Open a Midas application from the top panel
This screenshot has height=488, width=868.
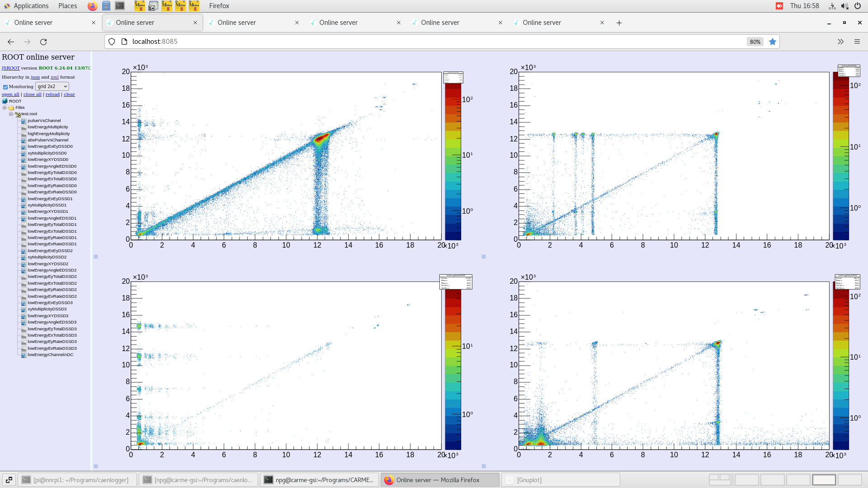pos(140,6)
